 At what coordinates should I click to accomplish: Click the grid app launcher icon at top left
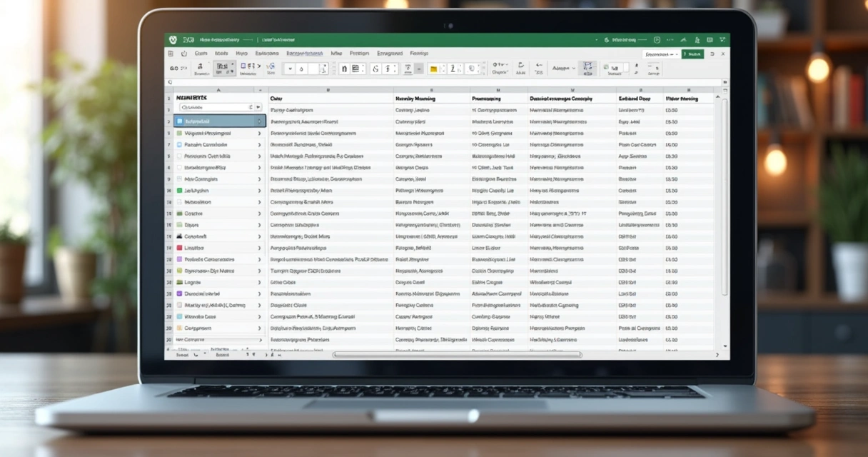[x=170, y=53]
